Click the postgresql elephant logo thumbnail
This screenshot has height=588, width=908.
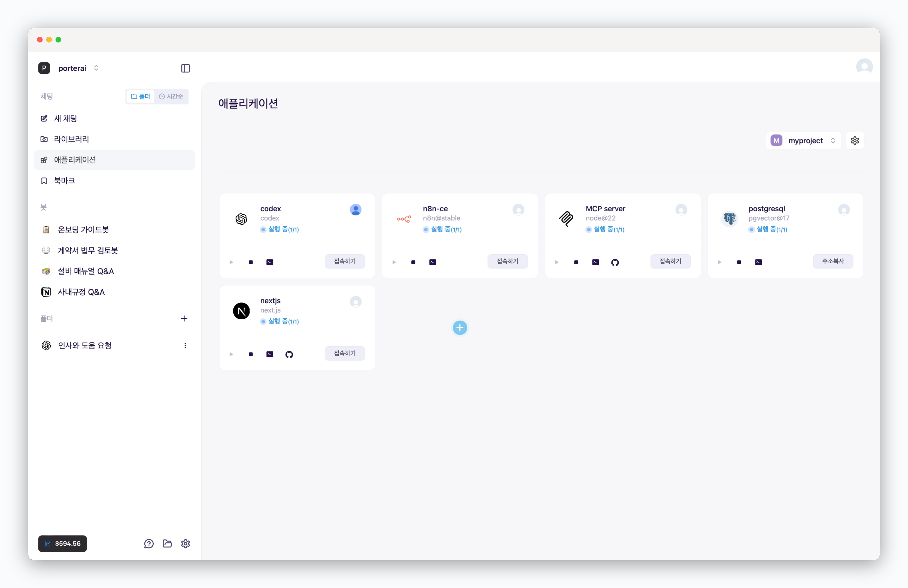point(730,219)
